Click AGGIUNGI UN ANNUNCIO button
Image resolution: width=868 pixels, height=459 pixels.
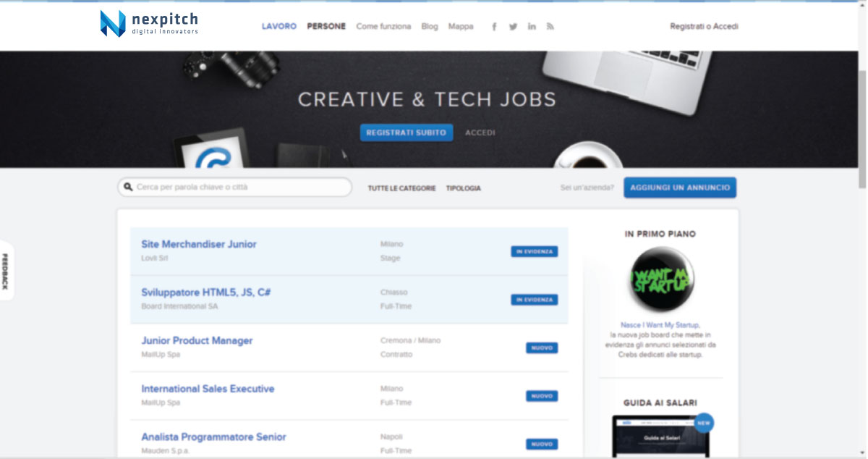(680, 187)
